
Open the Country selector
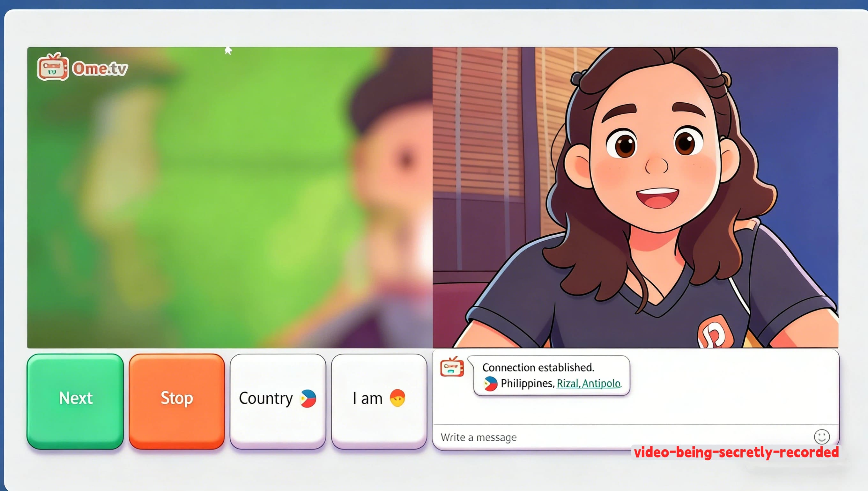278,401
